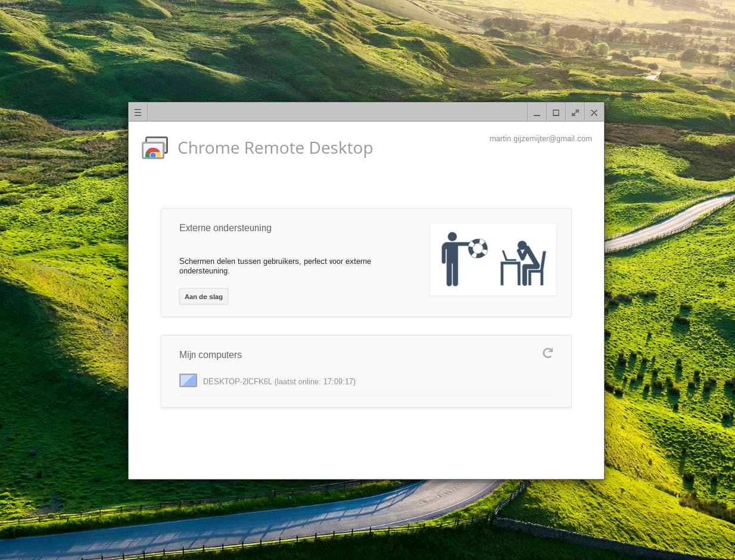Click the Chrome Remote Desktop logo icon
Image resolution: width=735 pixels, height=560 pixels.
click(155, 148)
